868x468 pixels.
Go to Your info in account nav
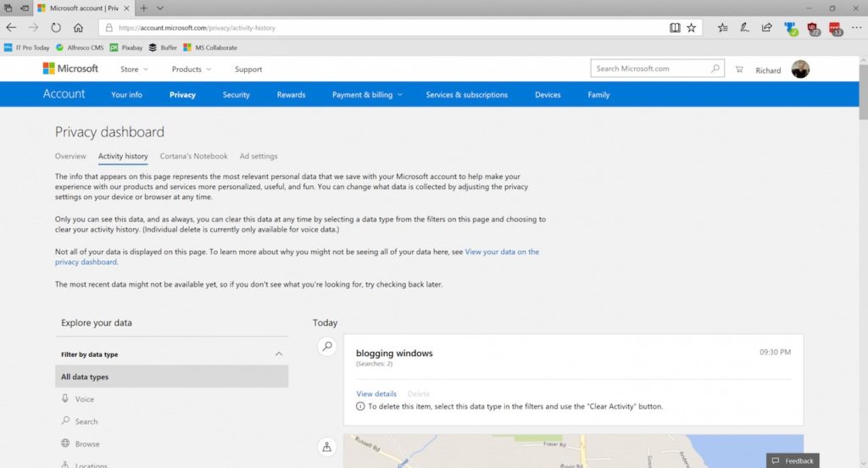click(x=127, y=95)
